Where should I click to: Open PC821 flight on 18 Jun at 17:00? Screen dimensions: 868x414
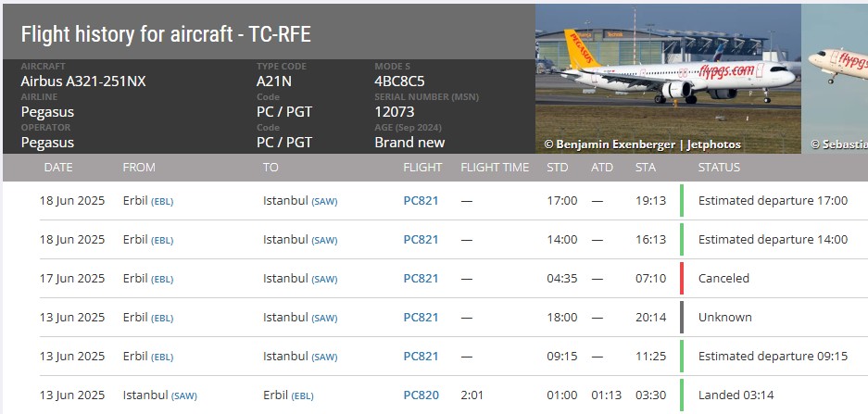(x=421, y=200)
